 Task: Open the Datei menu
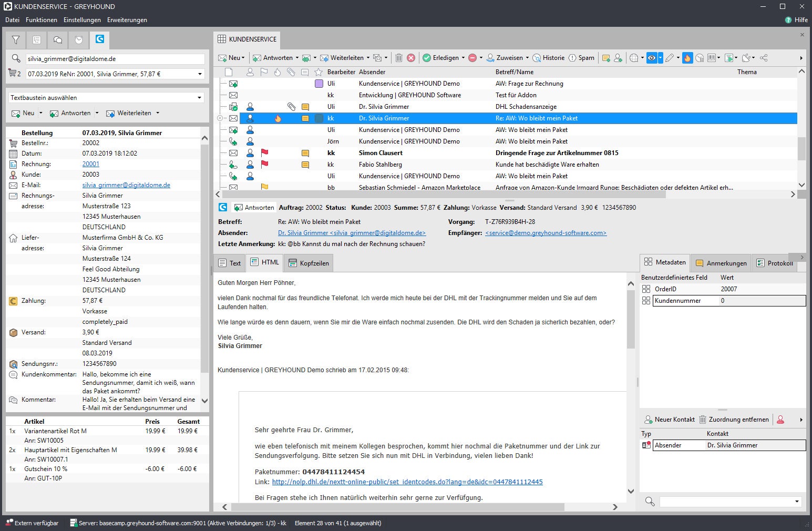click(x=12, y=20)
